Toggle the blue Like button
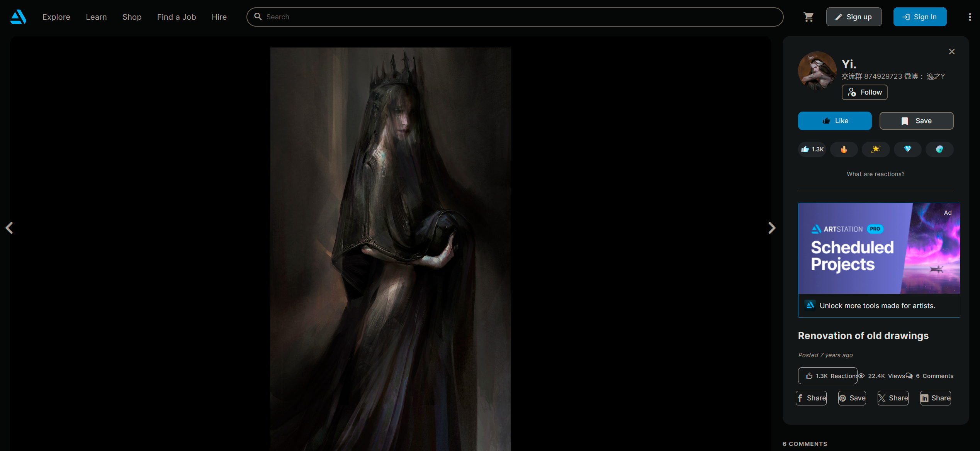The width and height of the screenshot is (980, 451). [x=834, y=121]
